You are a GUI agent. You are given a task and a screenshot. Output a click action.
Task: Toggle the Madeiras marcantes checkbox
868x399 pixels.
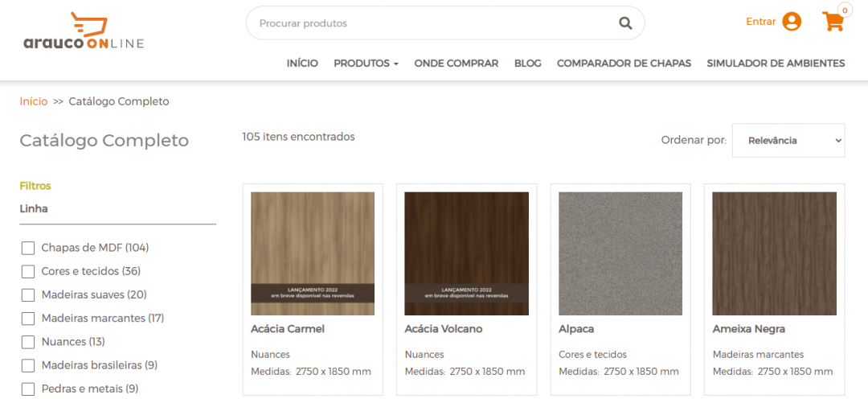click(x=28, y=319)
